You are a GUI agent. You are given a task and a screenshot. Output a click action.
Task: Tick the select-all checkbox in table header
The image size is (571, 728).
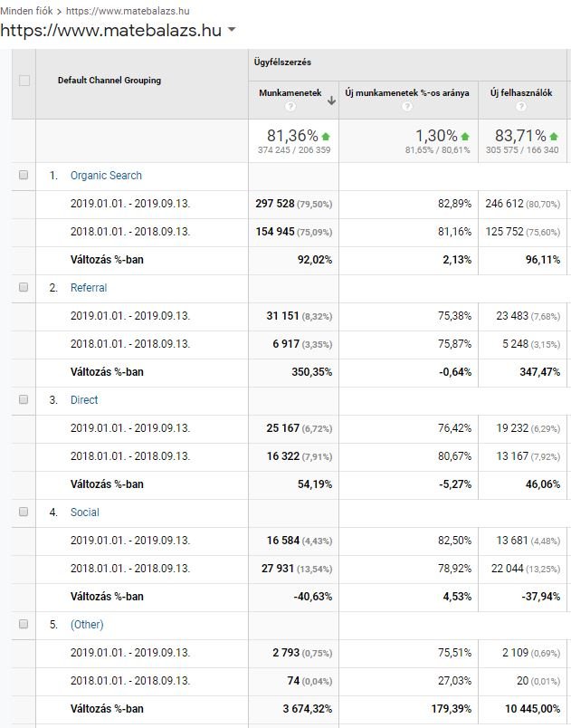(24, 81)
